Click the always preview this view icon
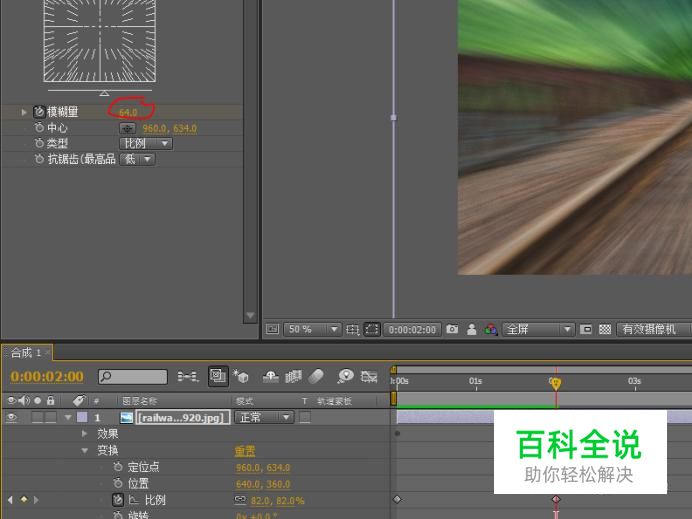 [272, 329]
